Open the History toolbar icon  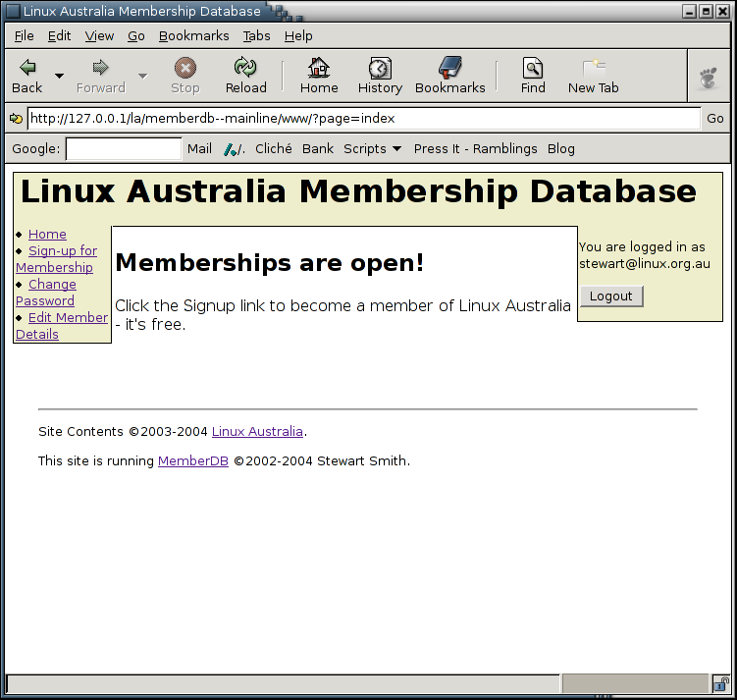(380, 68)
